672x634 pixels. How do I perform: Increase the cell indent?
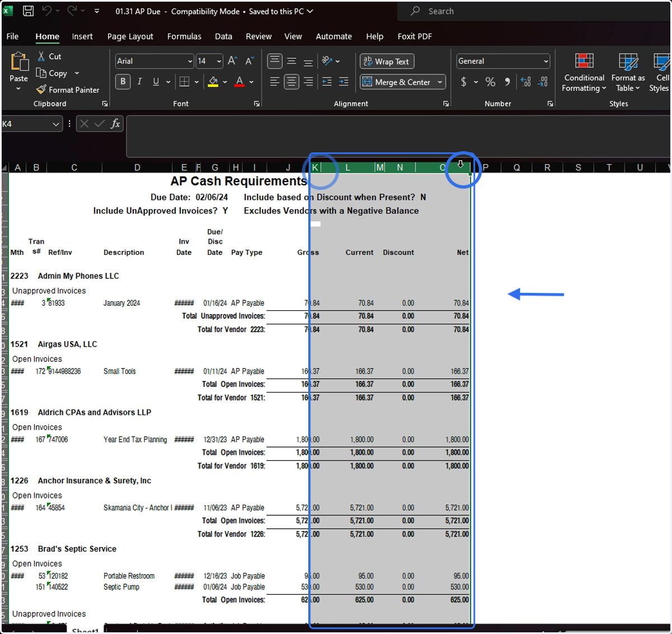[x=344, y=82]
